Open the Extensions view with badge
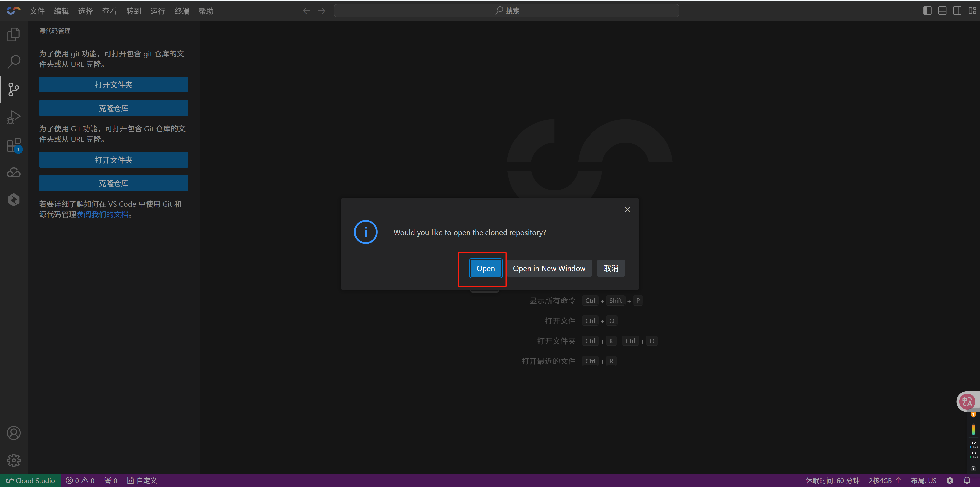 [14, 145]
